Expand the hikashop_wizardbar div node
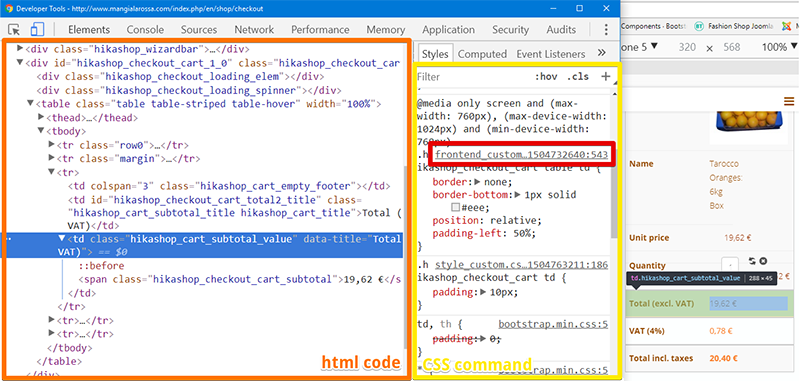Image resolution: width=800 pixels, height=381 pixels. [x=20, y=48]
